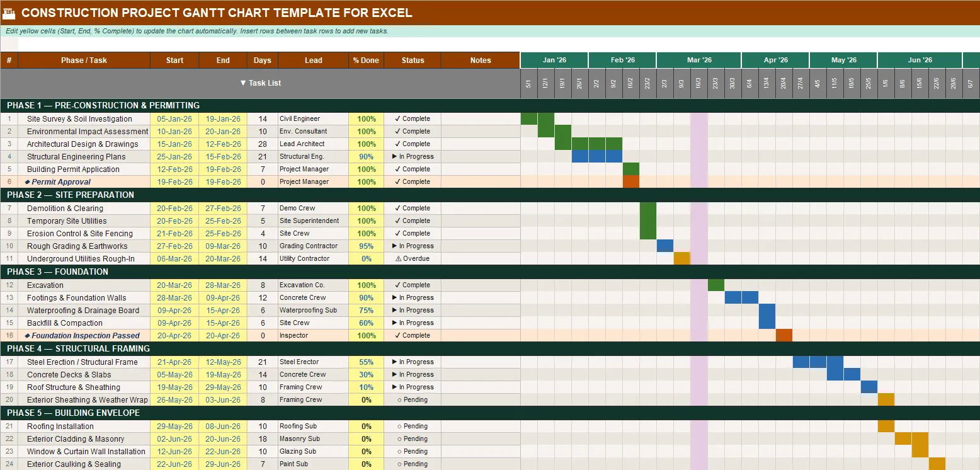Select the orange Gantt bar for Exterior Sheathing
The width and height of the screenshot is (980, 470).
pyautogui.click(x=887, y=399)
